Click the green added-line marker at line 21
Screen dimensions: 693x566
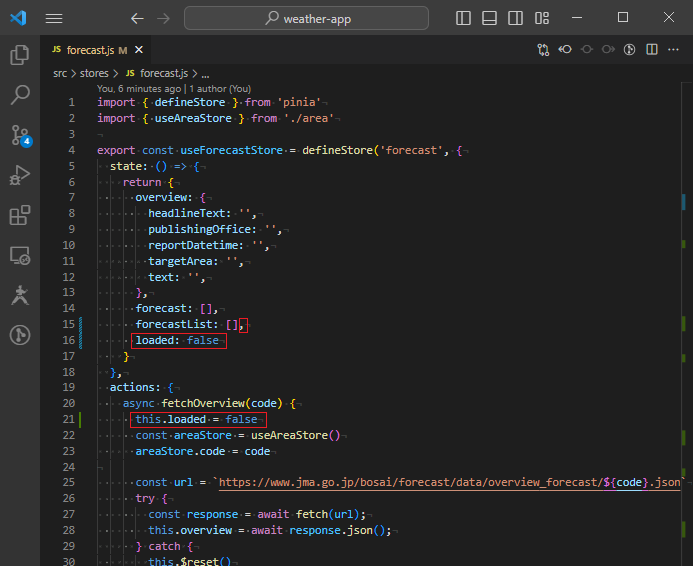pos(80,419)
